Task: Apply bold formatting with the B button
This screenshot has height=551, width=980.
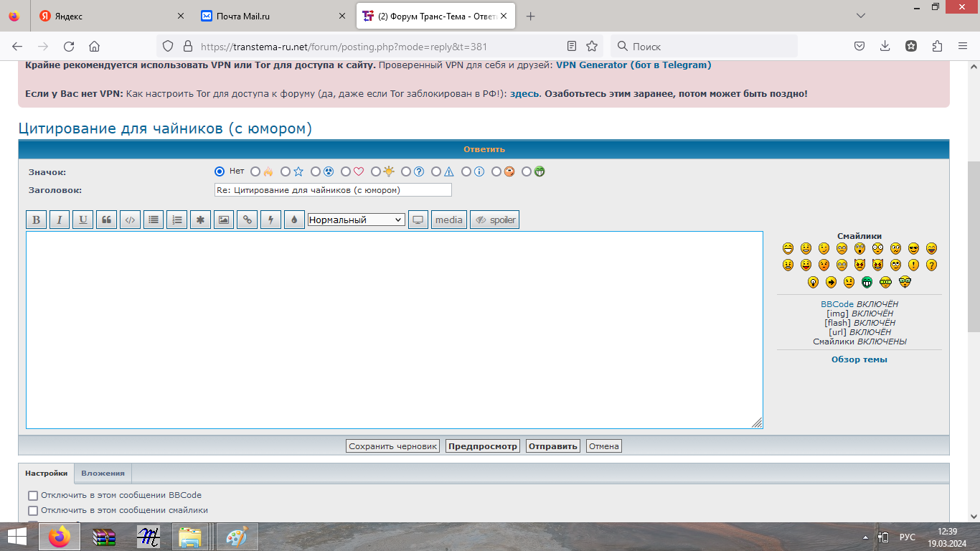Action: tap(37, 220)
